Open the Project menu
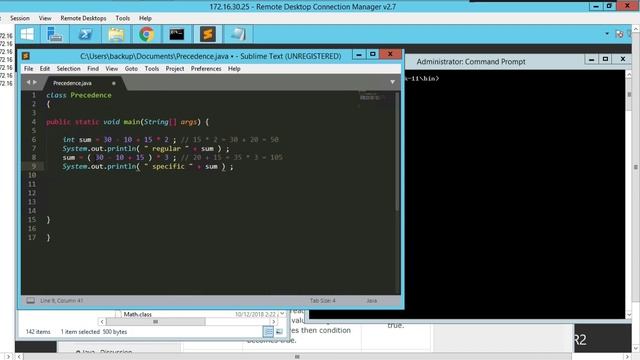This screenshot has width=640, height=360. point(175,69)
